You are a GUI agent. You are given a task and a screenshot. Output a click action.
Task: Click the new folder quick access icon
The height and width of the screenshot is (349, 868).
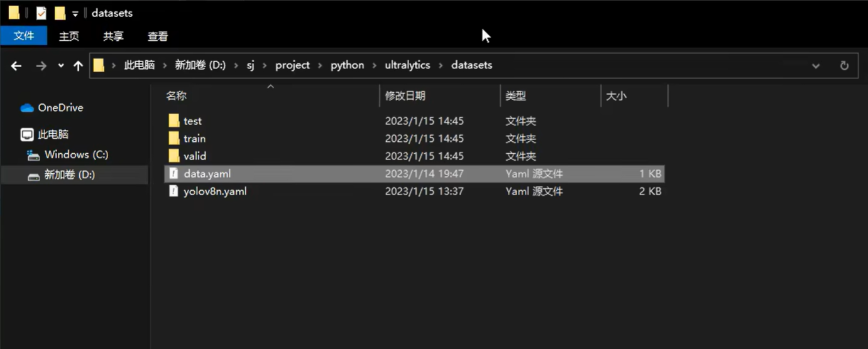[60, 13]
